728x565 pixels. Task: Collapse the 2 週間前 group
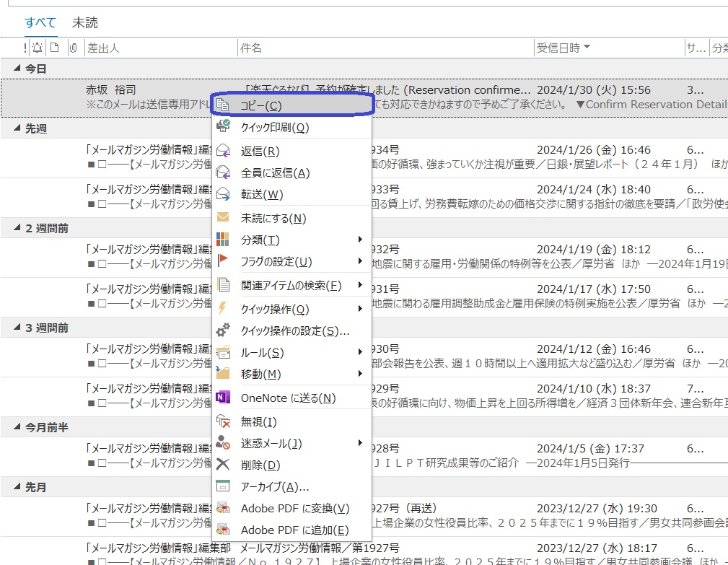pyautogui.click(x=17, y=228)
